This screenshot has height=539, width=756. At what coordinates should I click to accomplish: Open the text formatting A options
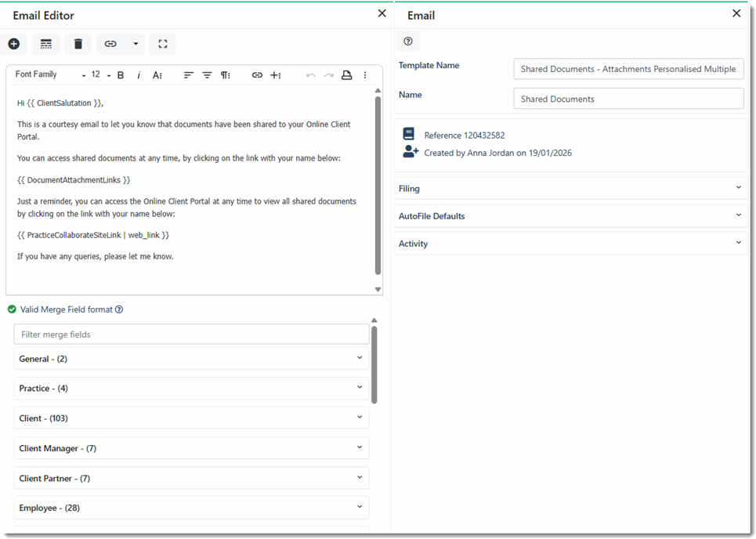pos(157,75)
